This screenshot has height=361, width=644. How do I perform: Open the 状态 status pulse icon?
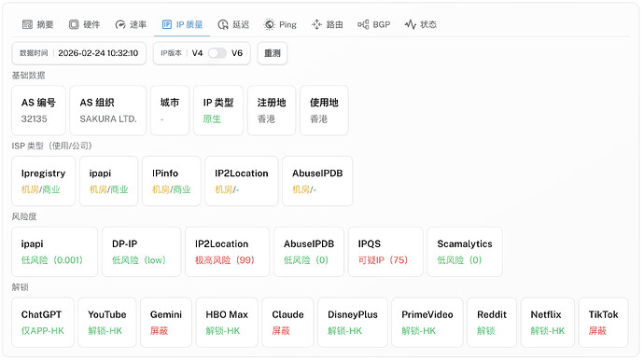[410, 24]
